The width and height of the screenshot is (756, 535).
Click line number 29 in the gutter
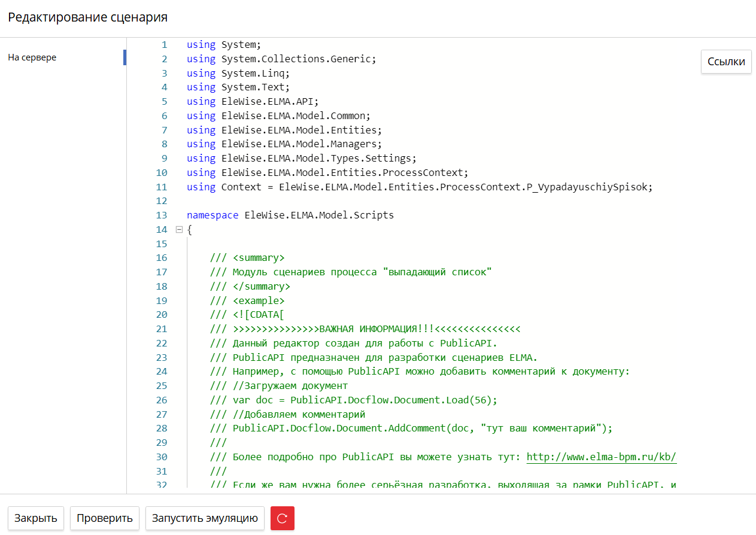click(x=162, y=443)
